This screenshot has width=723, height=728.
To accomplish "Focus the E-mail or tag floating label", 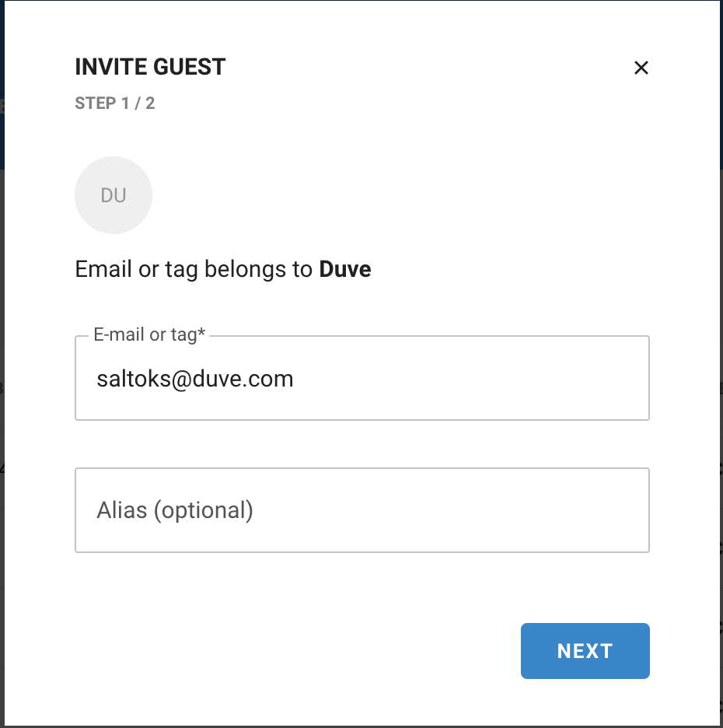I will click(150, 334).
